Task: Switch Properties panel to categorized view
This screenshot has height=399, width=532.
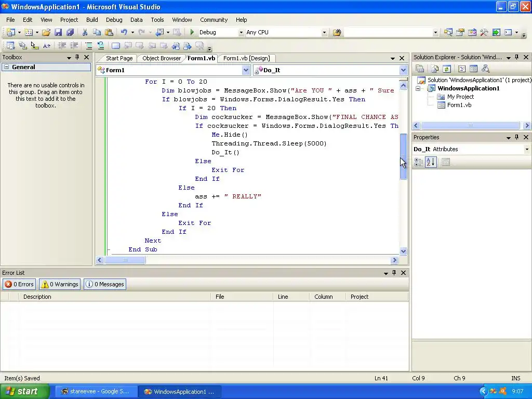Action: [419, 162]
